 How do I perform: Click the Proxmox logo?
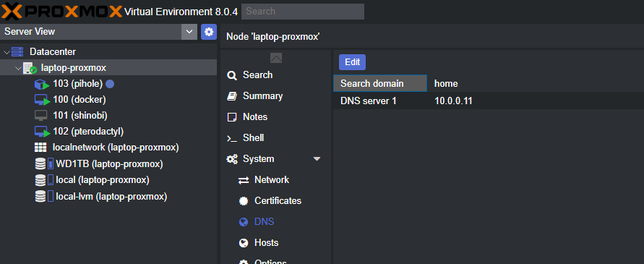click(x=61, y=11)
